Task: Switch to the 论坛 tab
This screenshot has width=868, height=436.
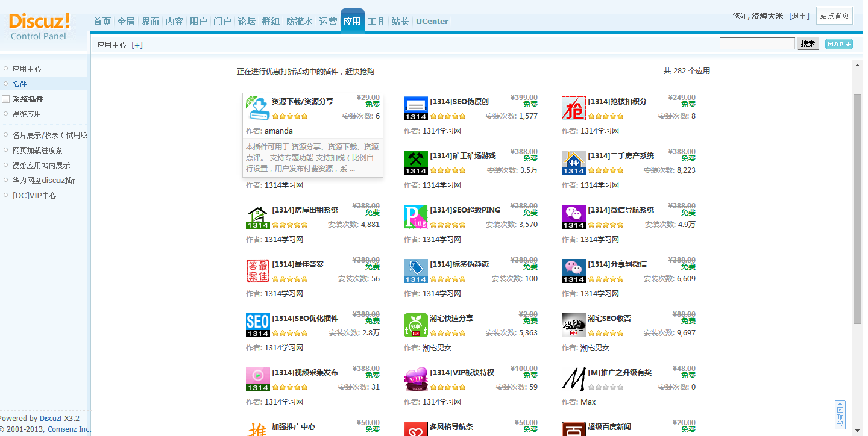Action: click(246, 21)
